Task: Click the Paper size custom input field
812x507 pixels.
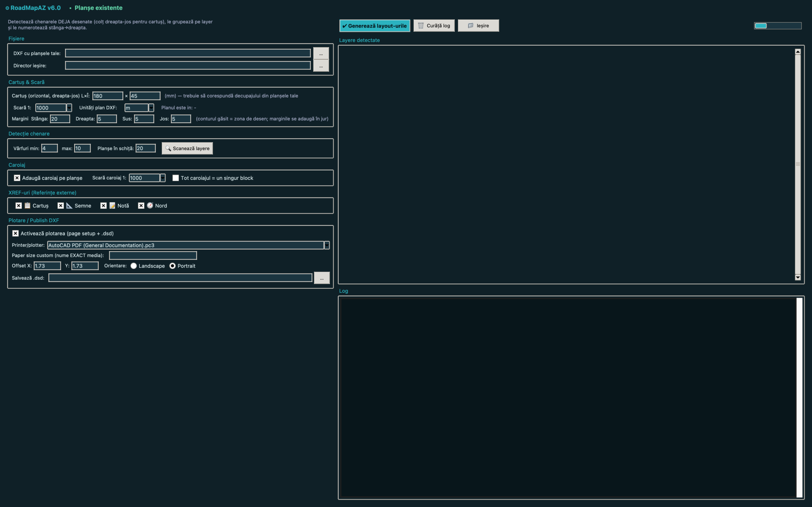Action: (153, 255)
